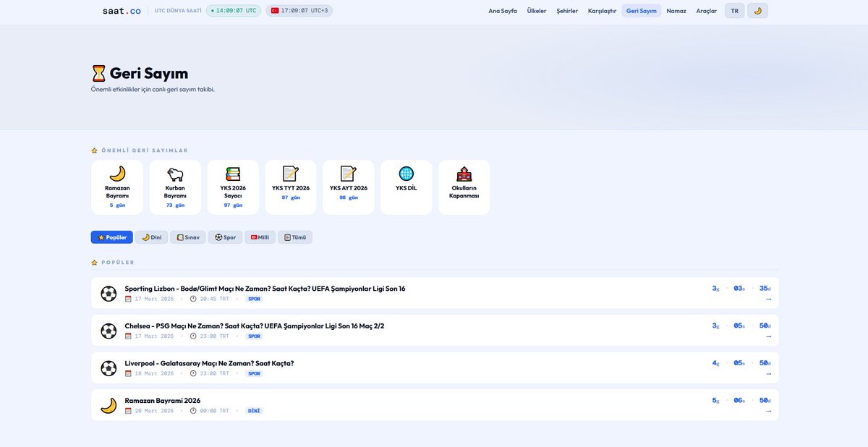Click arrow on Sporting Lizbon row

coord(768,299)
